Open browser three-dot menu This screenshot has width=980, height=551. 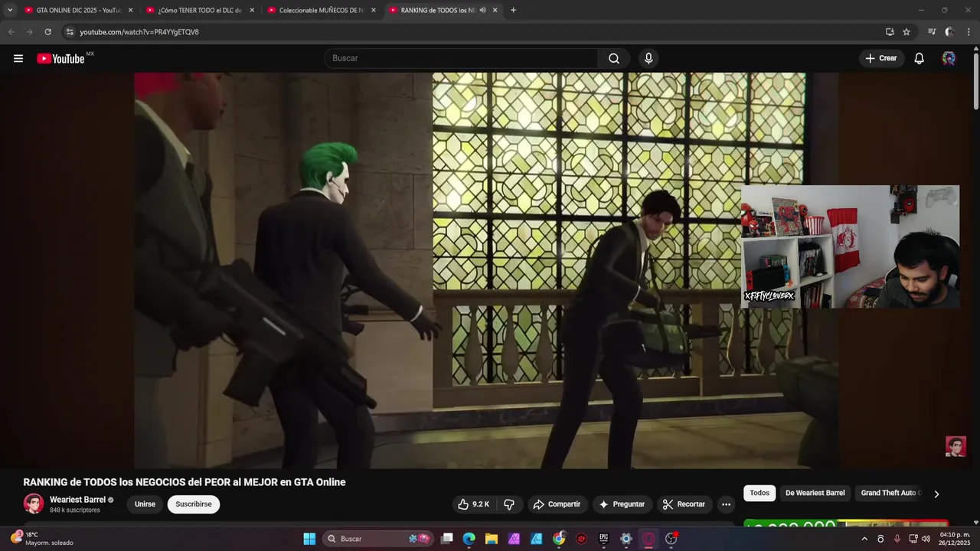click(x=969, y=32)
